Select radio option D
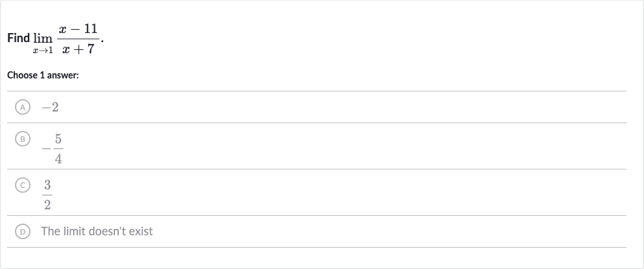The height and width of the screenshot is (269, 644). [x=23, y=231]
